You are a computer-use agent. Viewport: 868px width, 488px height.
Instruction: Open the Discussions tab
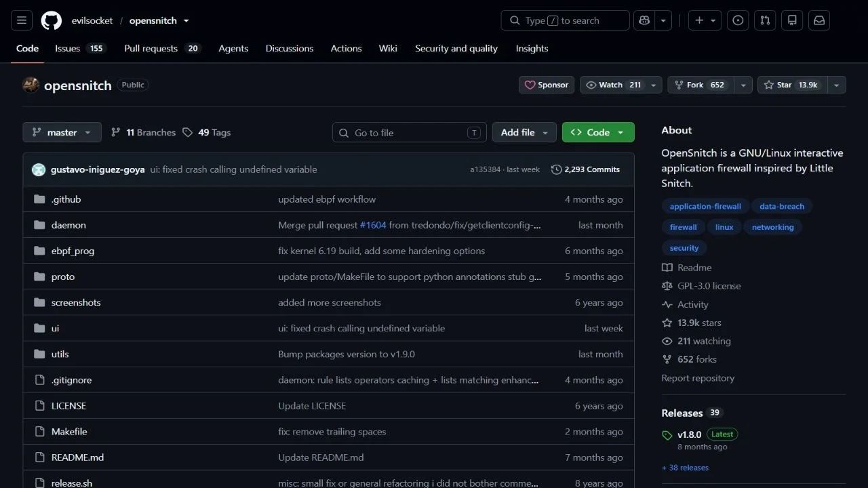coord(290,48)
